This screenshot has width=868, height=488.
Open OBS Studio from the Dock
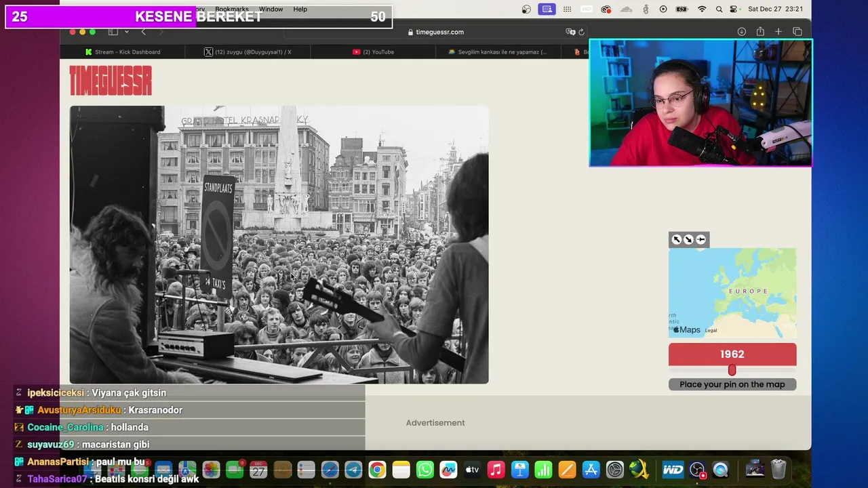tap(697, 469)
